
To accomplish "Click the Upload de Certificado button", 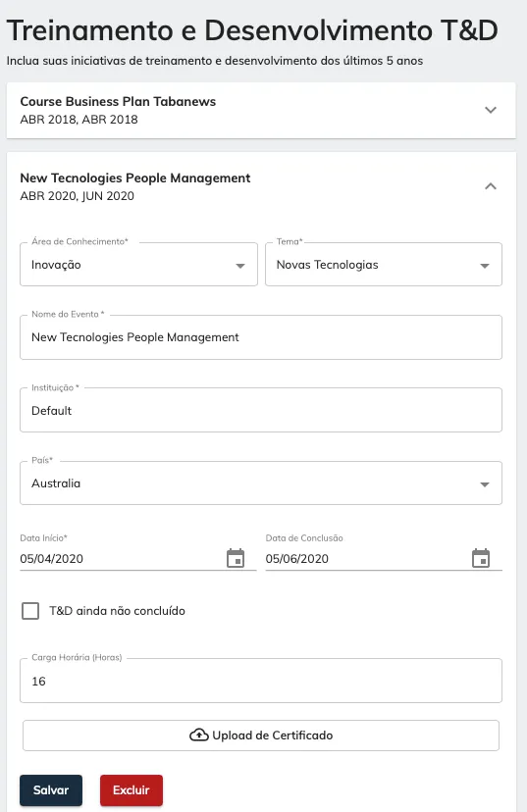I will tap(261, 735).
